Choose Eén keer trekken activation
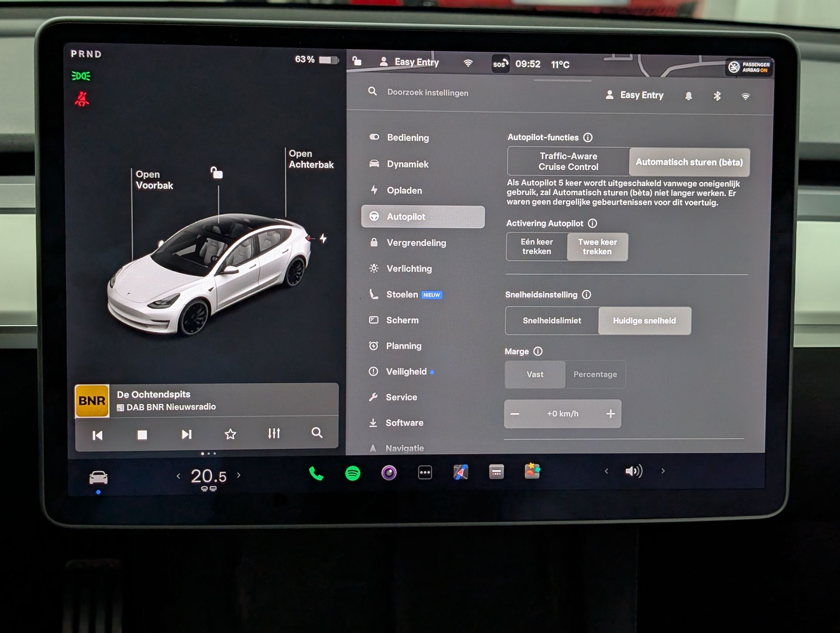 [x=536, y=247]
